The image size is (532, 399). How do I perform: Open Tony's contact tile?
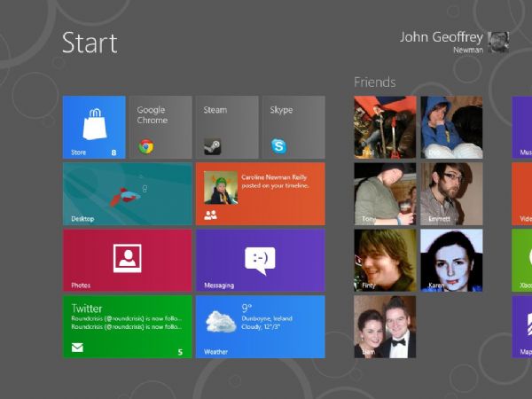[x=385, y=193]
